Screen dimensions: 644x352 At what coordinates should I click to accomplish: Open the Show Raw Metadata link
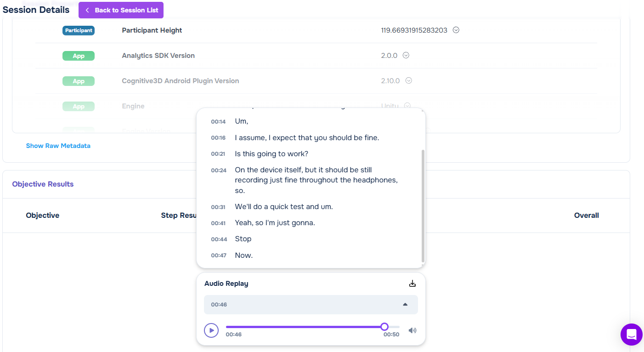tap(58, 146)
